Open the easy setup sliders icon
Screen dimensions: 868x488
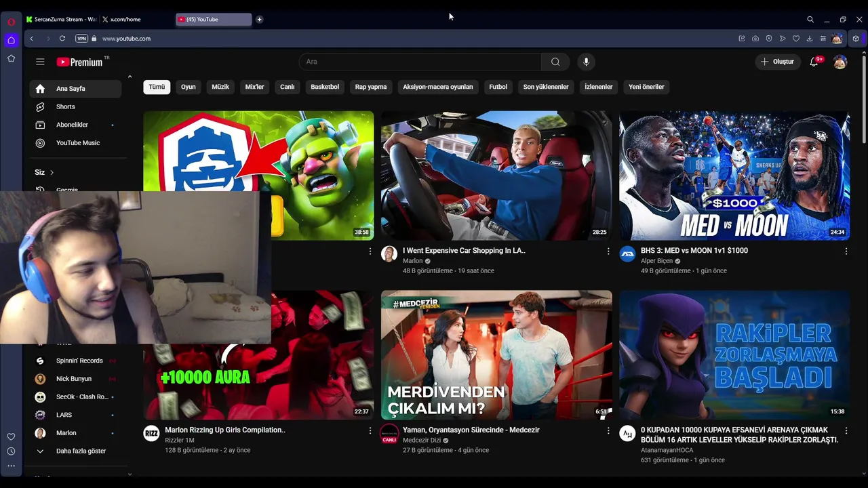click(x=823, y=39)
